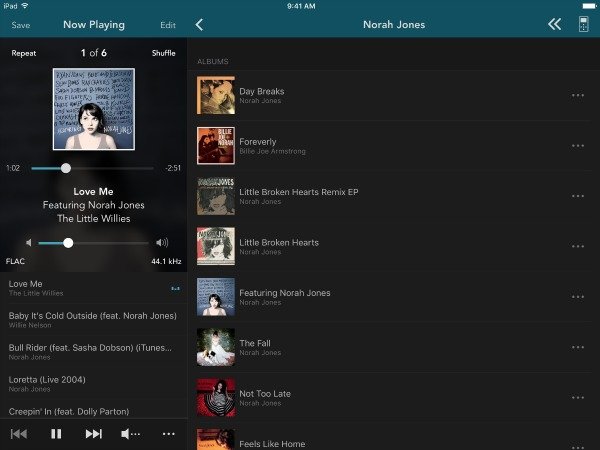Click the Now Playing album artwork
Viewport: 600px width, 450px height.
coord(94,109)
